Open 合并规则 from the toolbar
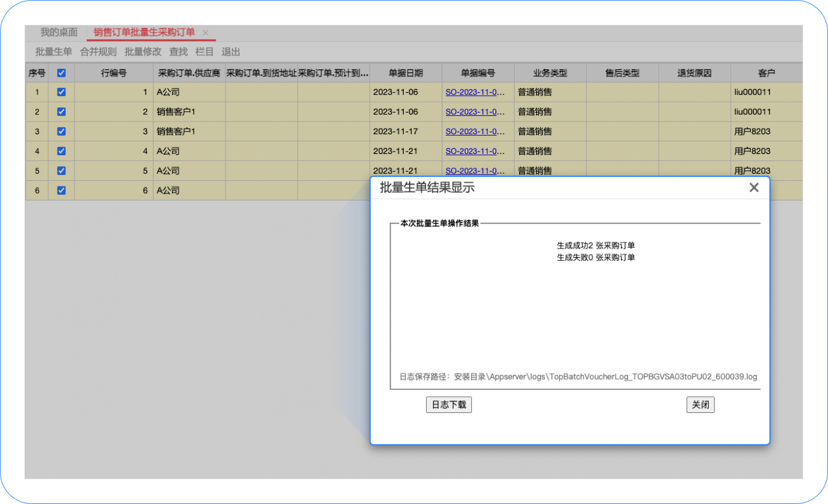The width and height of the screenshot is (828, 504). click(x=99, y=52)
